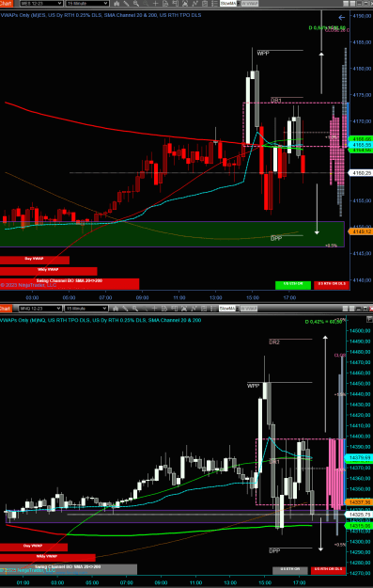373x588 pixels.
Task: Click gray US ETH OR button on MNQ chart
Action: click(x=290, y=570)
